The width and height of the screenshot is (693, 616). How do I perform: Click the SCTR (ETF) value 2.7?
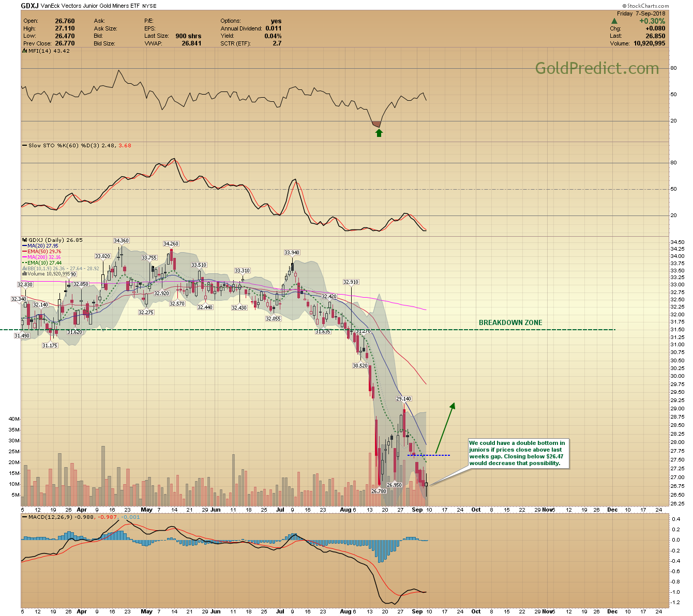pos(277,43)
